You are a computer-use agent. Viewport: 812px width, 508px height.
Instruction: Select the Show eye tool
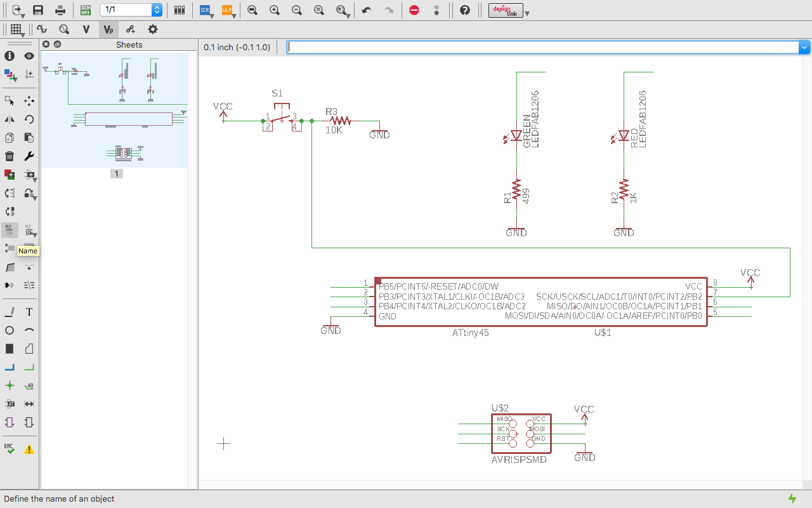pos(29,56)
